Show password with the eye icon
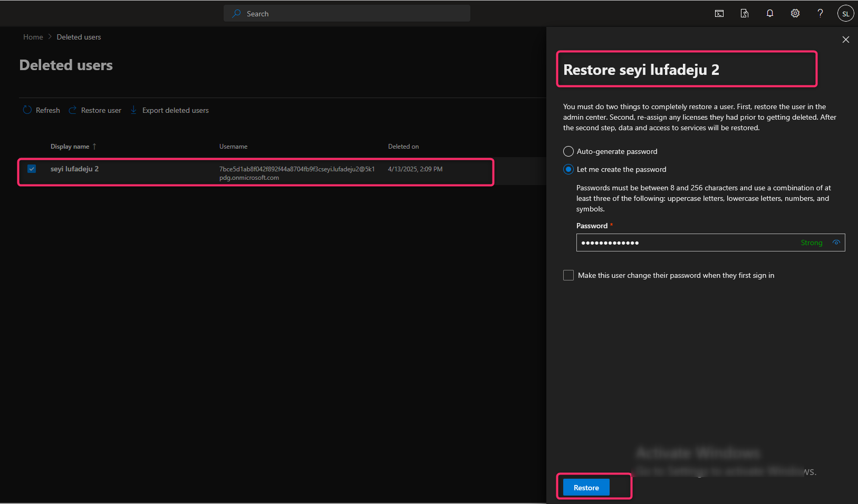 (x=836, y=243)
